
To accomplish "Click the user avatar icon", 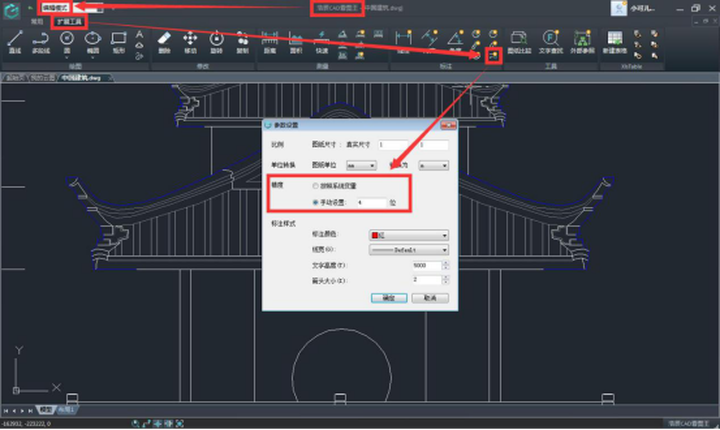I will point(619,8).
